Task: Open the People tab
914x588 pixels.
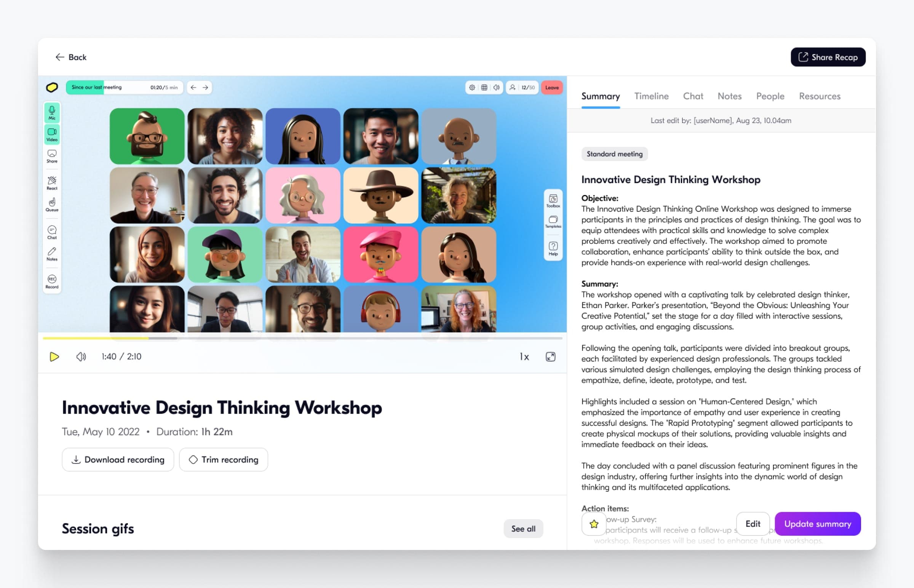Action: click(x=770, y=96)
